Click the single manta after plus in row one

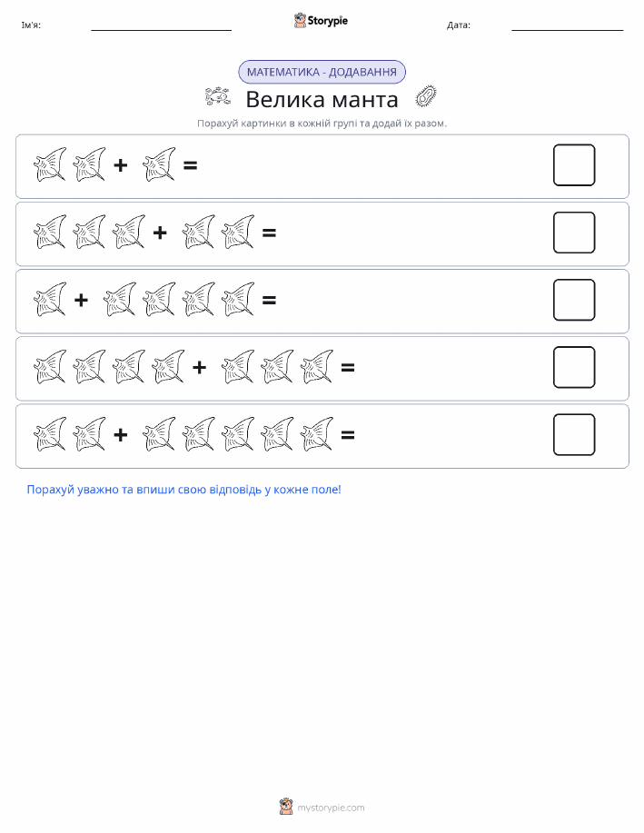[159, 164]
